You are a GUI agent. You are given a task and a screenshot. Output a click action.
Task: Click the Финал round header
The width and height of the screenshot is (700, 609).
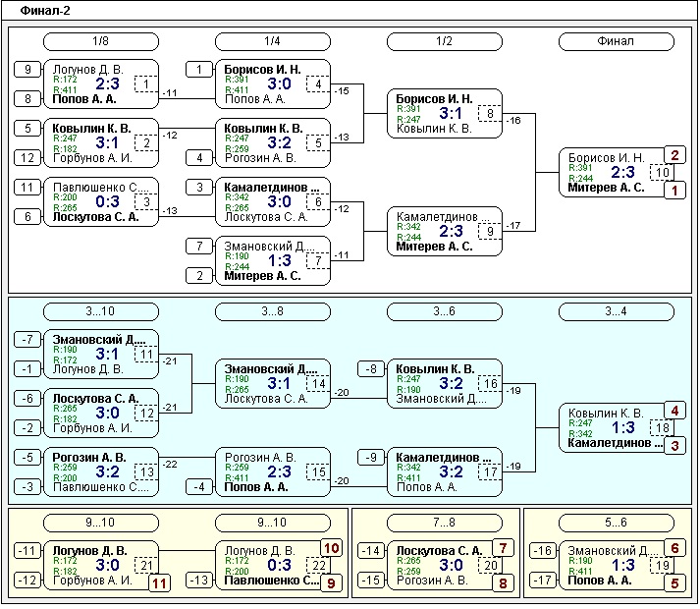tap(616, 41)
